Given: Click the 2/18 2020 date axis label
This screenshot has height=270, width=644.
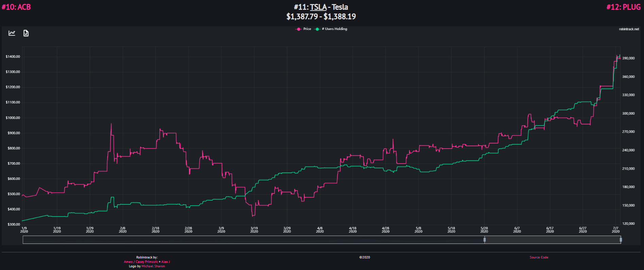Looking at the screenshot, I should [155, 230].
